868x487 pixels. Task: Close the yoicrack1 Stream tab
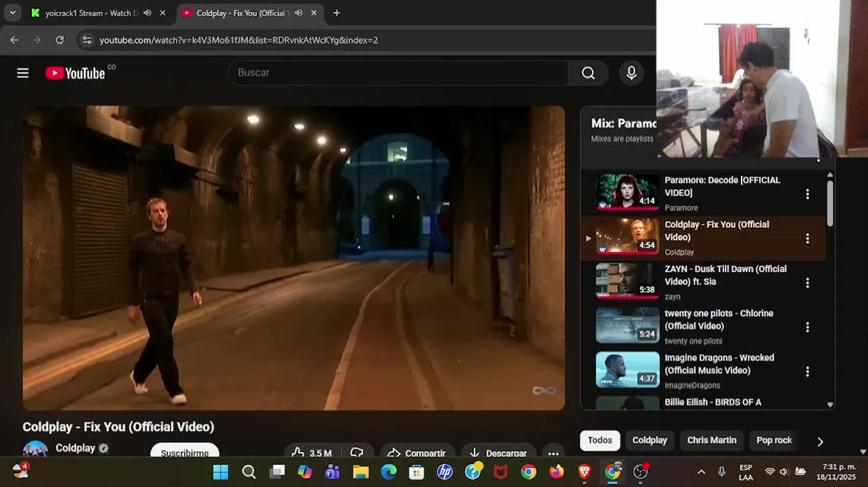[x=163, y=13]
